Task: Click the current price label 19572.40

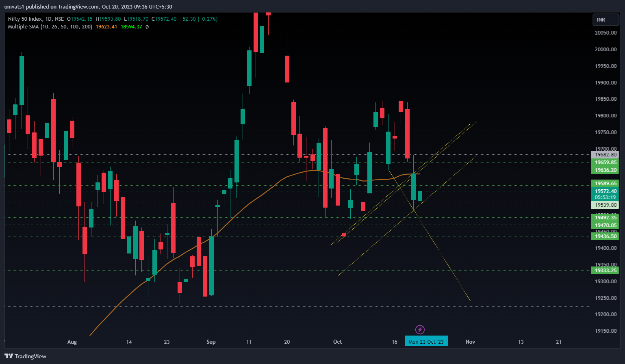Action: [605, 191]
